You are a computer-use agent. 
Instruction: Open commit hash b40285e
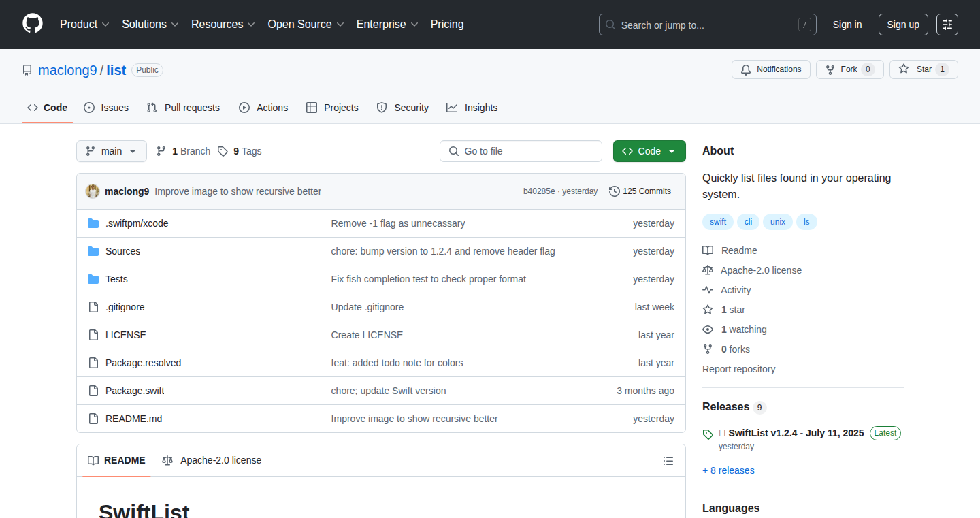point(539,191)
